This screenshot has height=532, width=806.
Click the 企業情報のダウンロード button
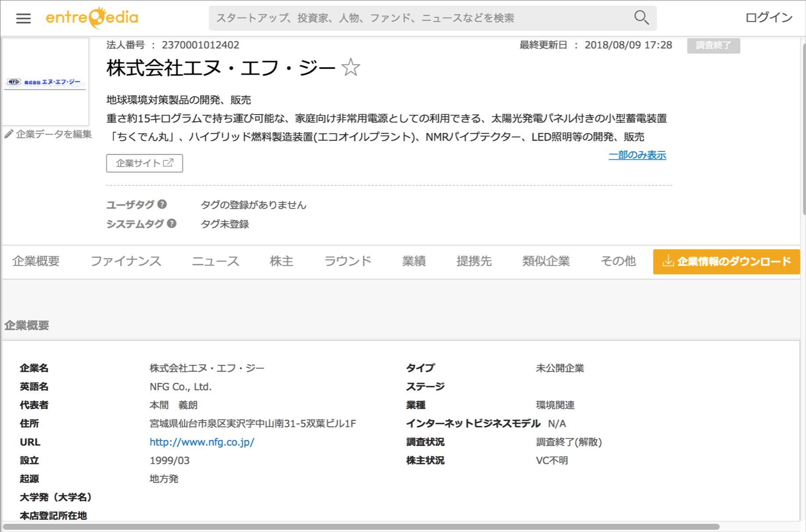point(726,262)
